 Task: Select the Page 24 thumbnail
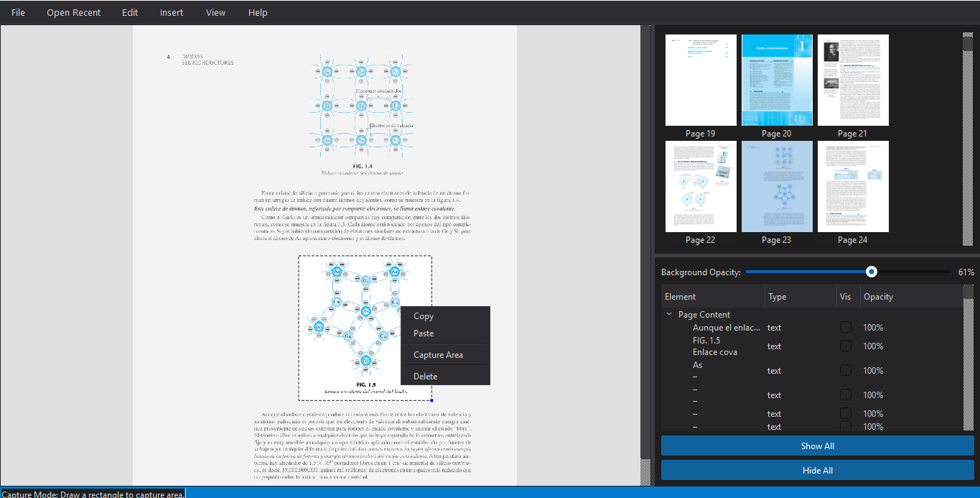(853, 187)
